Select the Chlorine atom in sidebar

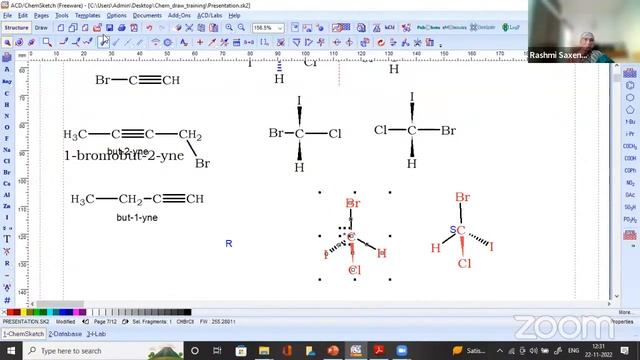pos(7,161)
